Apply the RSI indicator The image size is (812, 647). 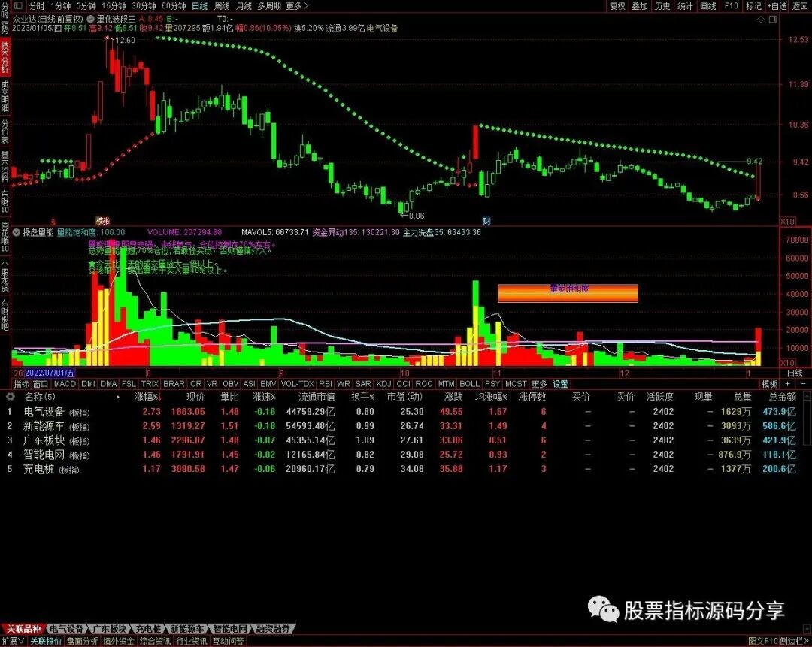point(326,384)
